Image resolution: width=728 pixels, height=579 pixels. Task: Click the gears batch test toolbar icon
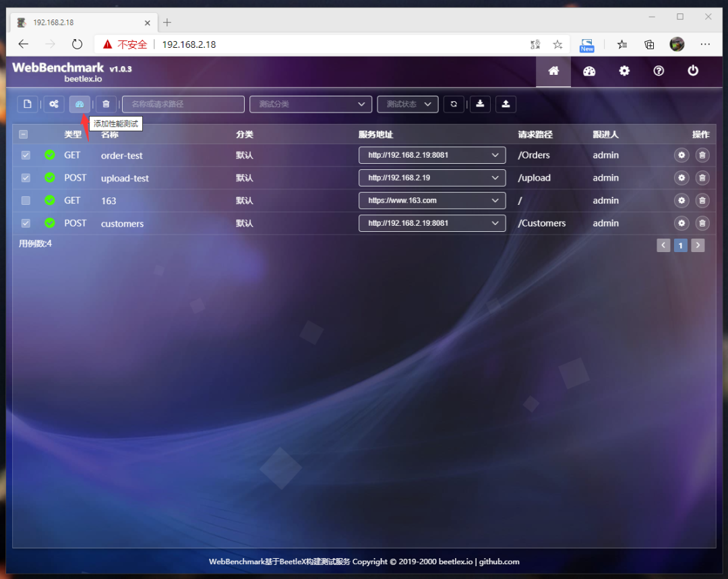pos(54,104)
